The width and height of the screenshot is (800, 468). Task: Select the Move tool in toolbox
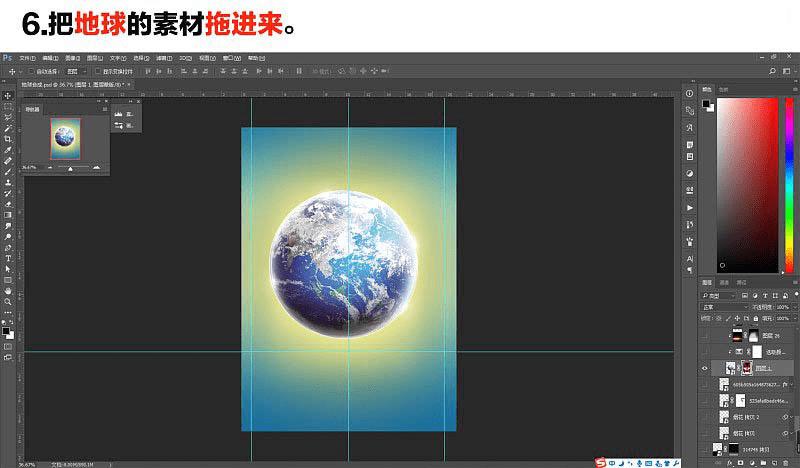tap(8, 96)
